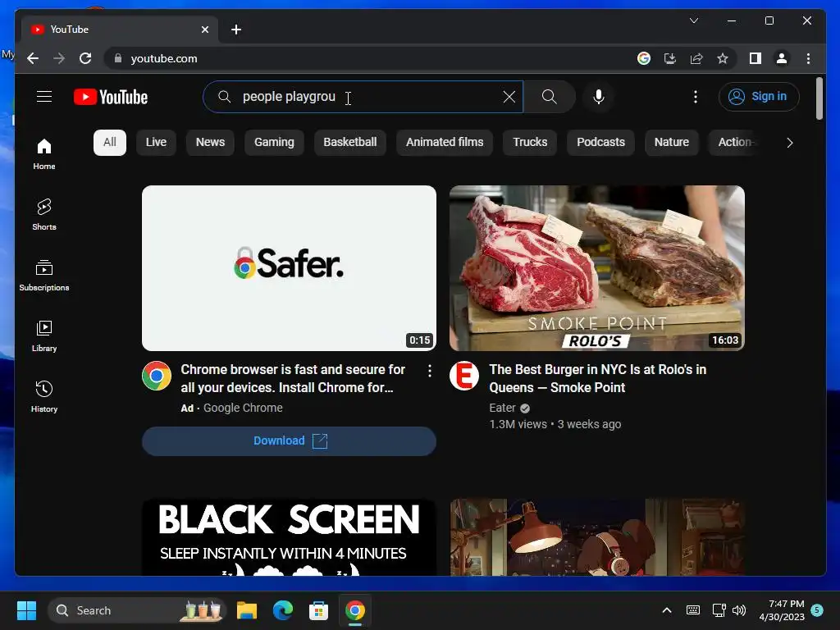Reload the page
840x630 pixels.
[x=85, y=58]
